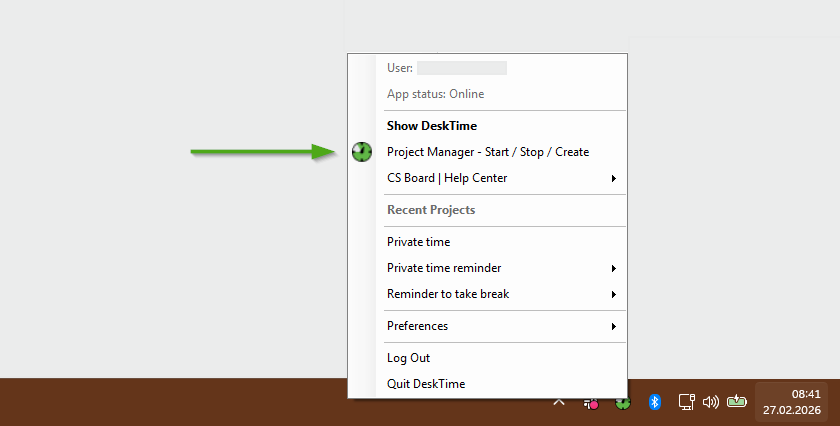Click the DeskTime icon beside Project Manager
Viewport: 840px width, 426px height.
pos(362,152)
